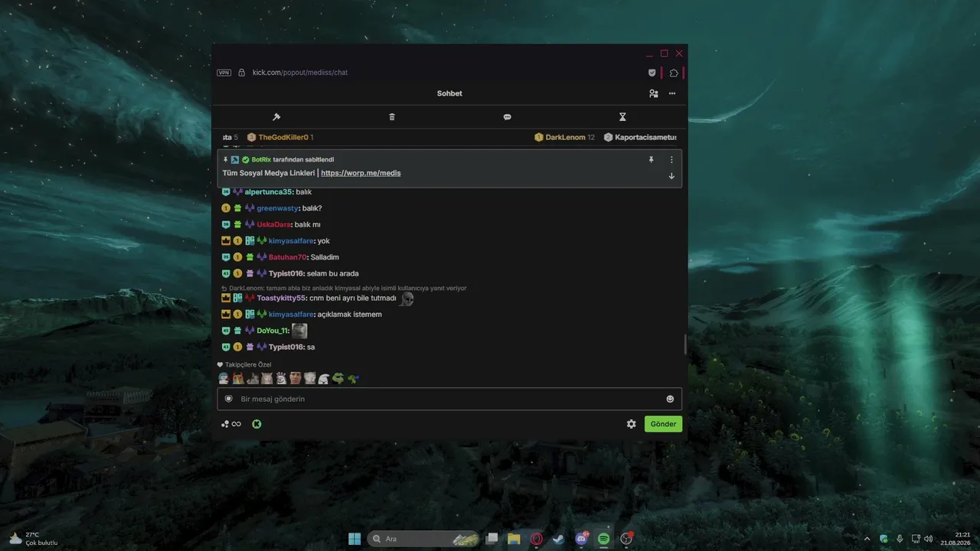Image resolution: width=980 pixels, height=551 pixels.
Task: Open the pinned message vertical dots menu
Action: point(671,160)
